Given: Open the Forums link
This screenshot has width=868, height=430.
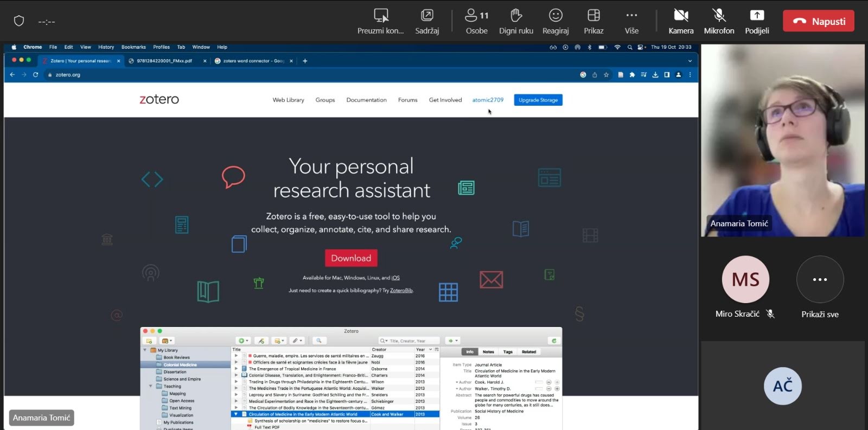Looking at the screenshot, I should 407,100.
